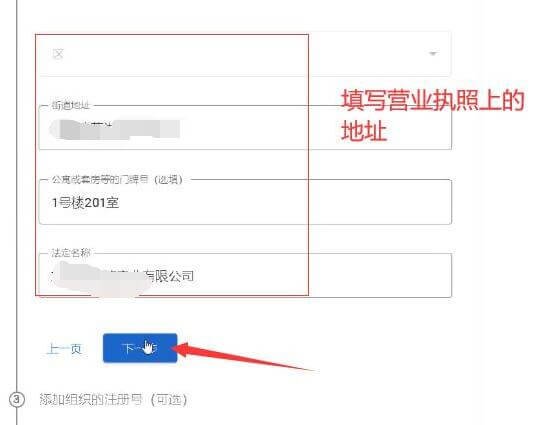Viewport: 544px width, 425px height.
Task: Open the 区 district selector field
Action: [245, 54]
